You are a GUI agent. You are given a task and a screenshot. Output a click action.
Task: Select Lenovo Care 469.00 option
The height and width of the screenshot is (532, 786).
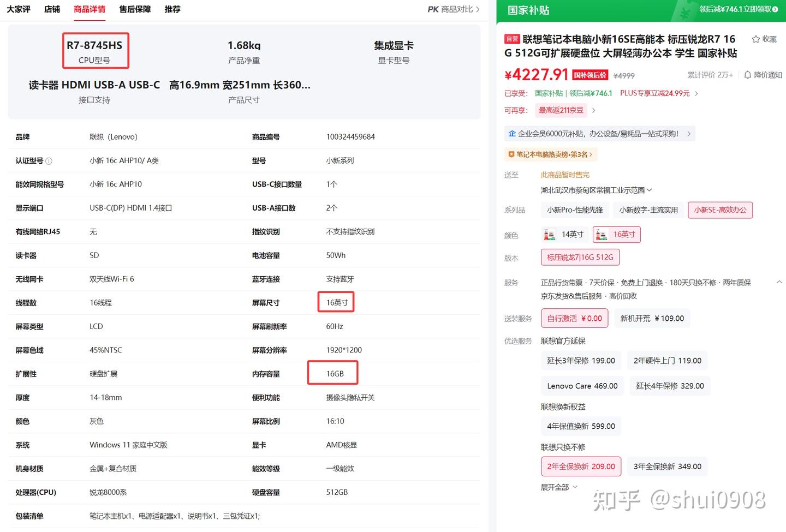tap(582, 386)
